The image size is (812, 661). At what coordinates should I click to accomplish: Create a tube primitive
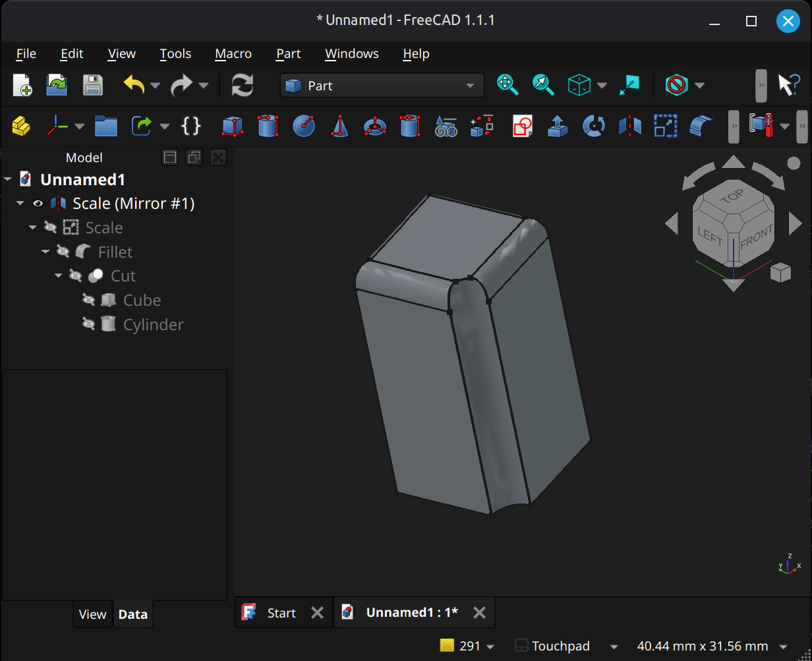tap(410, 125)
